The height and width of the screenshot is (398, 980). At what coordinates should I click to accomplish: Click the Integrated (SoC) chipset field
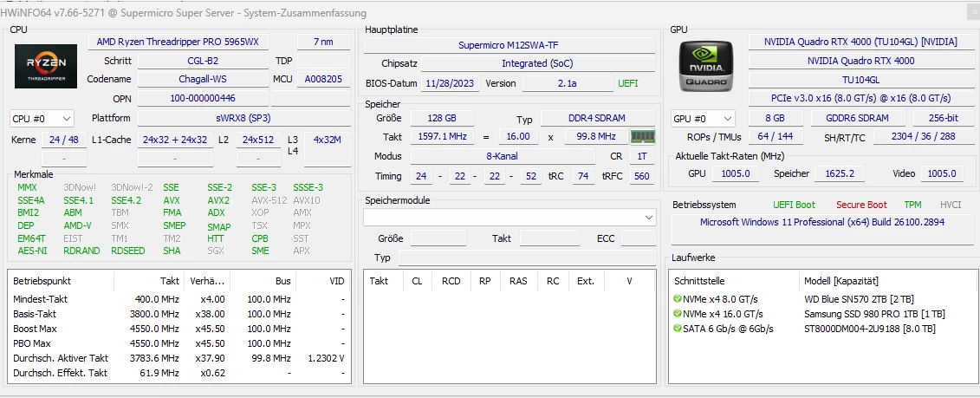pyautogui.click(x=537, y=63)
